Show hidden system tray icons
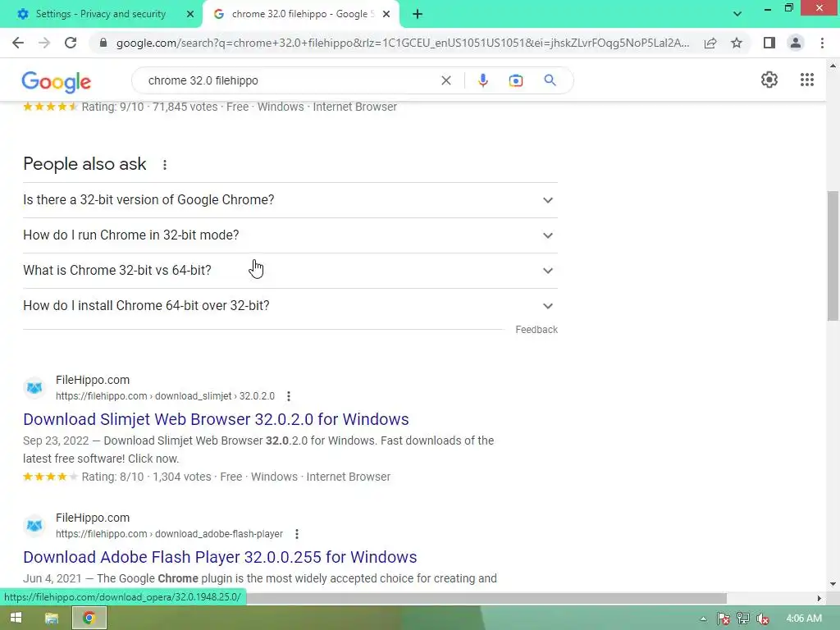This screenshot has width=840, height=630. 703,619
